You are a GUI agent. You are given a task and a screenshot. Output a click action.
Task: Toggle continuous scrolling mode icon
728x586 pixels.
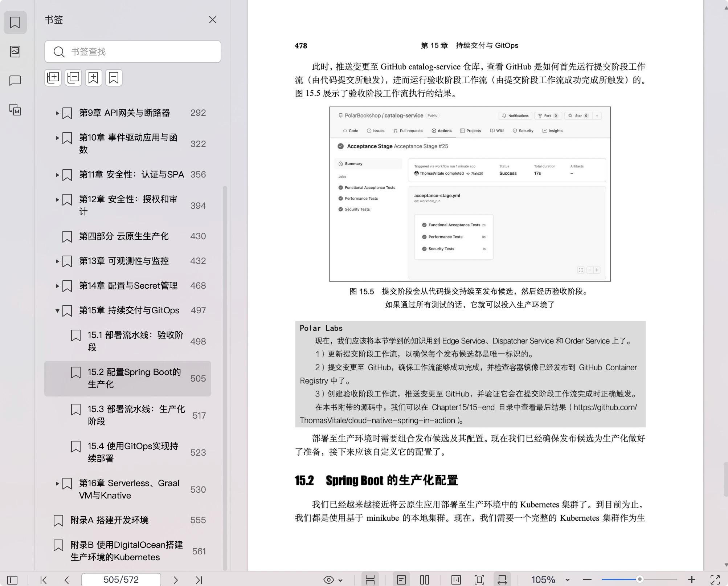tap(370, 579)
